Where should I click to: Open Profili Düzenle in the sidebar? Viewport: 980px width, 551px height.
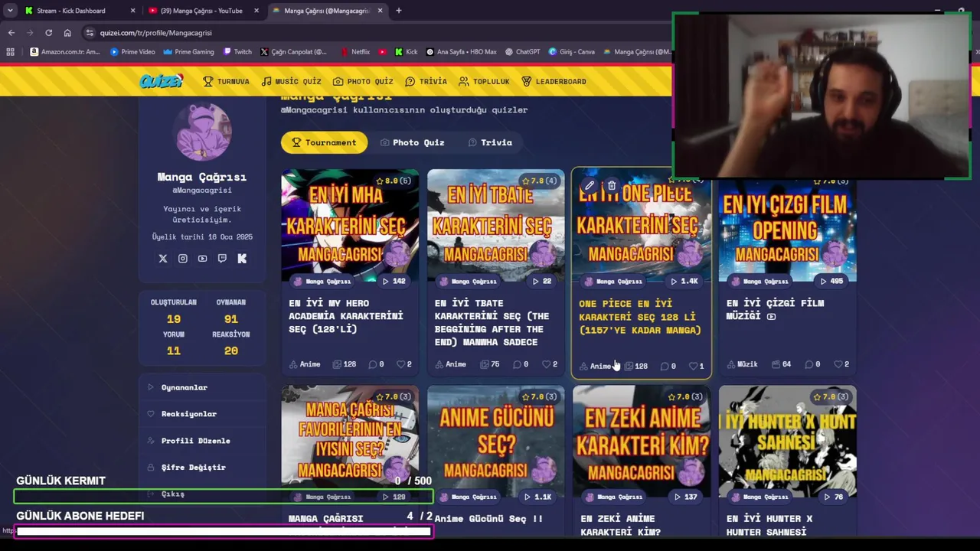click(x=195, y=441)
